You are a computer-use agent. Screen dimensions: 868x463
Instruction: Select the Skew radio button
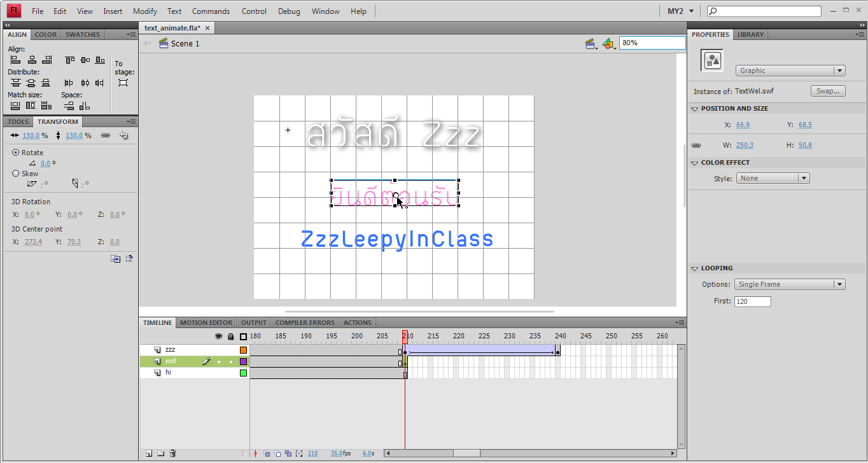coord(16,173)
